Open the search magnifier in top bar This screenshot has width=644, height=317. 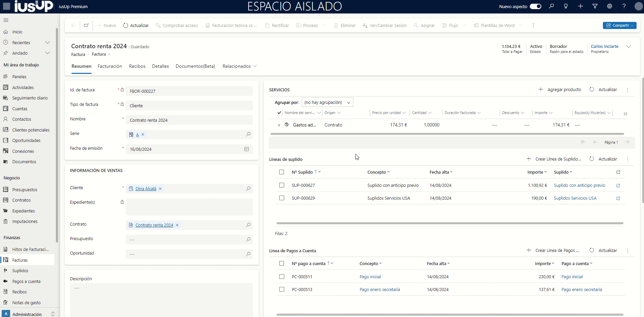click(551, 6)
